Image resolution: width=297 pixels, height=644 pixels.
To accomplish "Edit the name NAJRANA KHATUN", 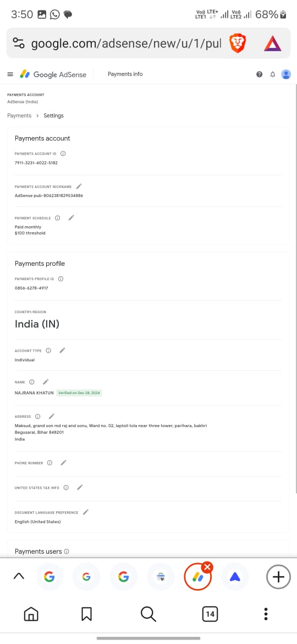I will tap(46, 381).
